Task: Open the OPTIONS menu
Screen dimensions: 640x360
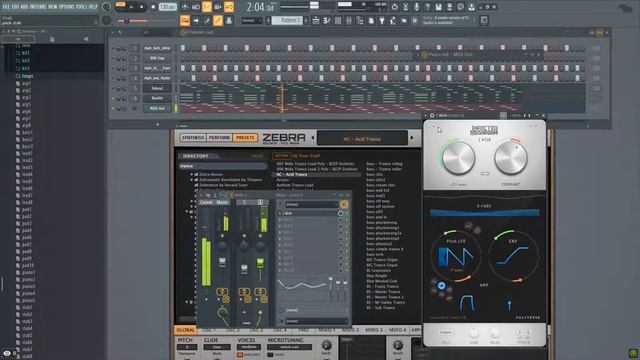Action: pos(67,7)
